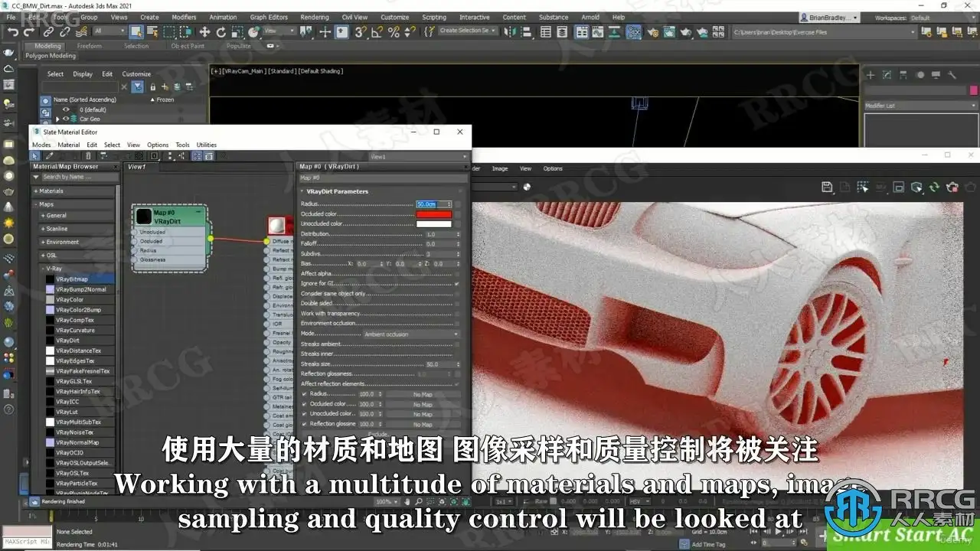Open the View reference coordinate dropdown

[280, 32]
